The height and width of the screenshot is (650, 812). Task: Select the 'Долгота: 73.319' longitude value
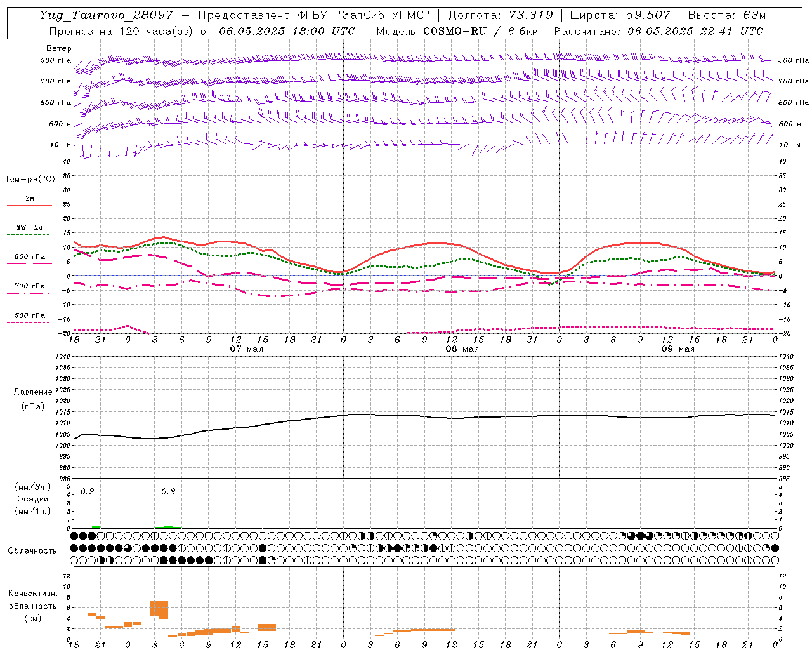point(501,15)
